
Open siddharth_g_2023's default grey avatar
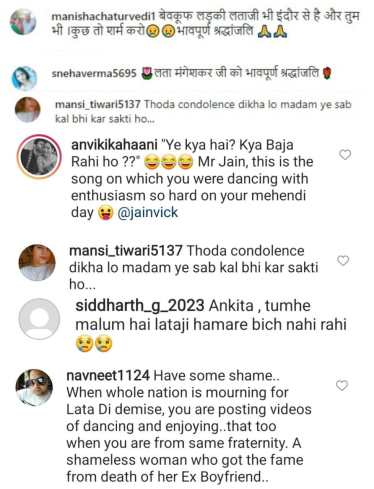(x=39, y=319)
